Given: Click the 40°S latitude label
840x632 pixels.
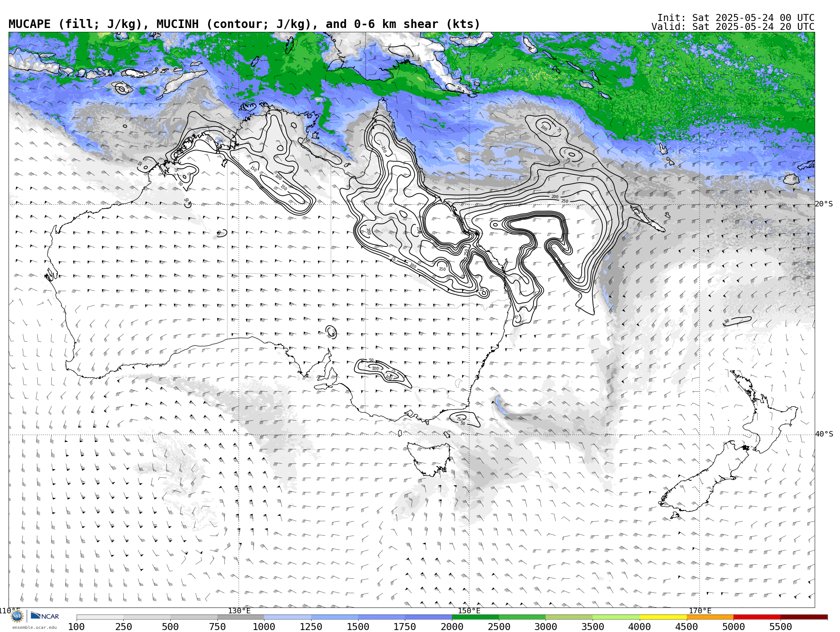Looking at the screenshot, I should click(x=824, y=434).
